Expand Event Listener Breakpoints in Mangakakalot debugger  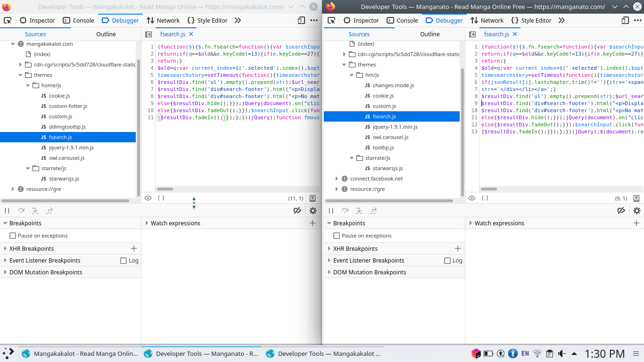5,261
